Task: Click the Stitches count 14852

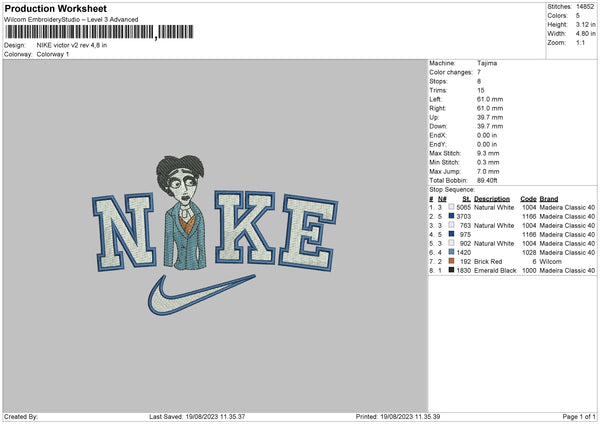Action: click(x=585, y=7)
